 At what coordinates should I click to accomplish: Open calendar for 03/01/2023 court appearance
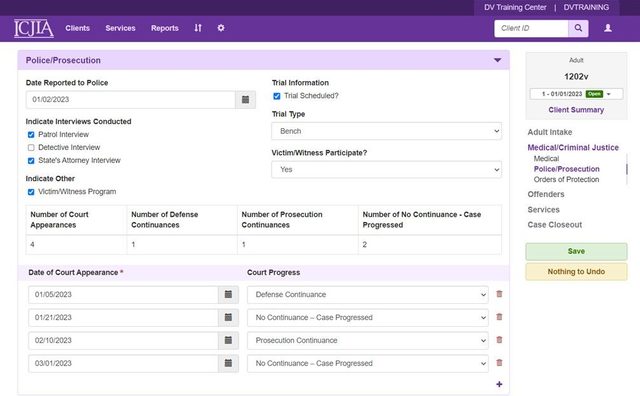coord(228,363)
